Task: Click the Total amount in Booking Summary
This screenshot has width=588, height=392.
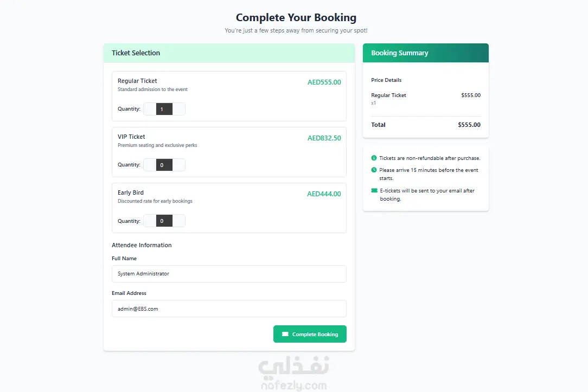Action: [x=469, y=125]
